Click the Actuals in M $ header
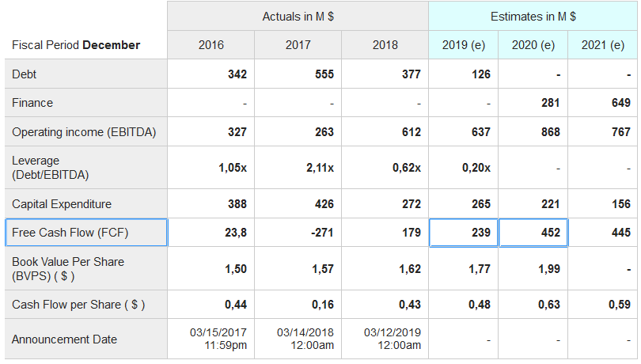 point(298,16)
